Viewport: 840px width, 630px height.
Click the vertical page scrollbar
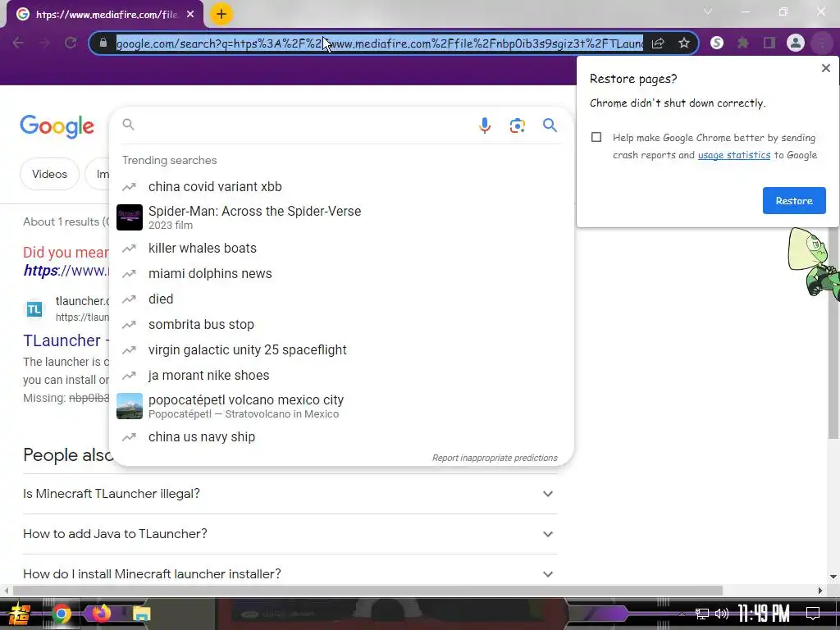(x=833, y=332)
